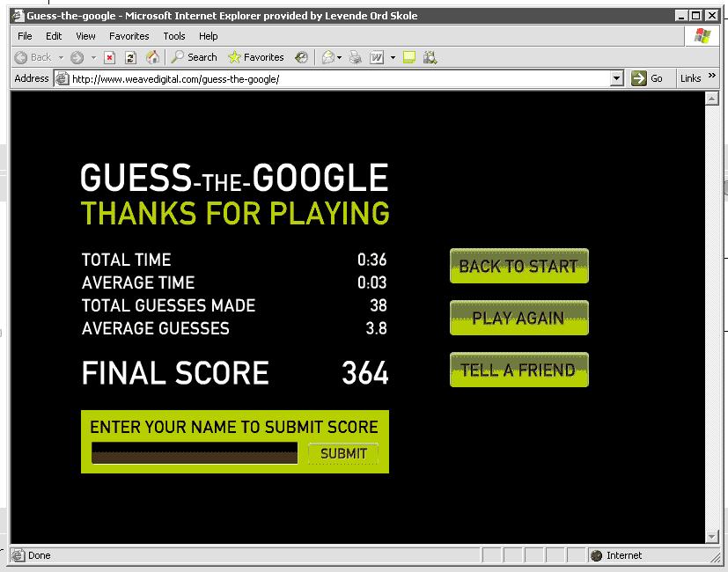This screenshot has height=572, width=728.
Task: Open the Edit with Word dropdown arrow
Action: coord(393,57)
